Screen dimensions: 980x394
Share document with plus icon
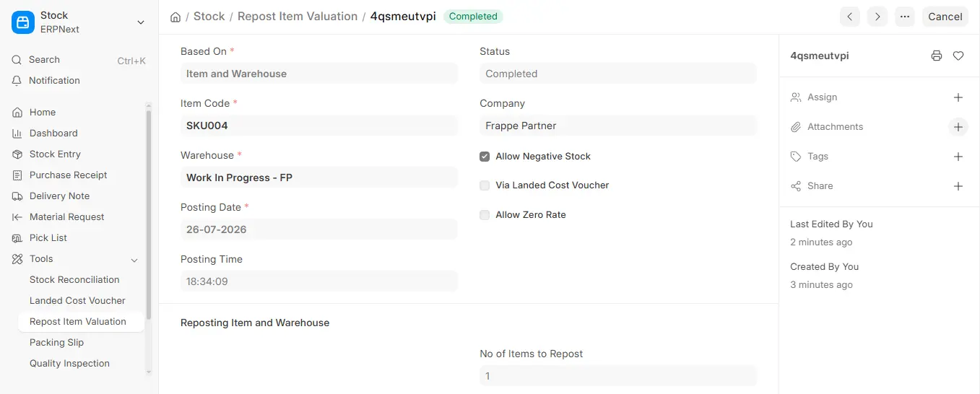coord(958,186)
